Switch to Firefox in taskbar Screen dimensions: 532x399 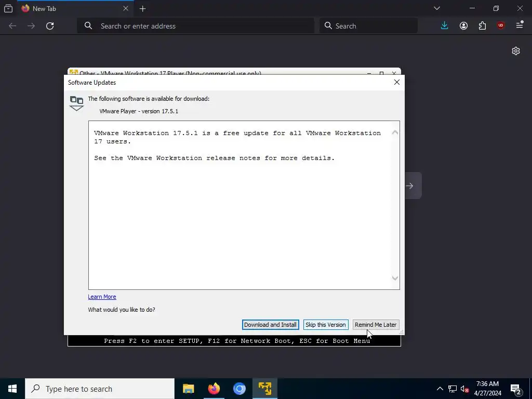click(214, 389)
